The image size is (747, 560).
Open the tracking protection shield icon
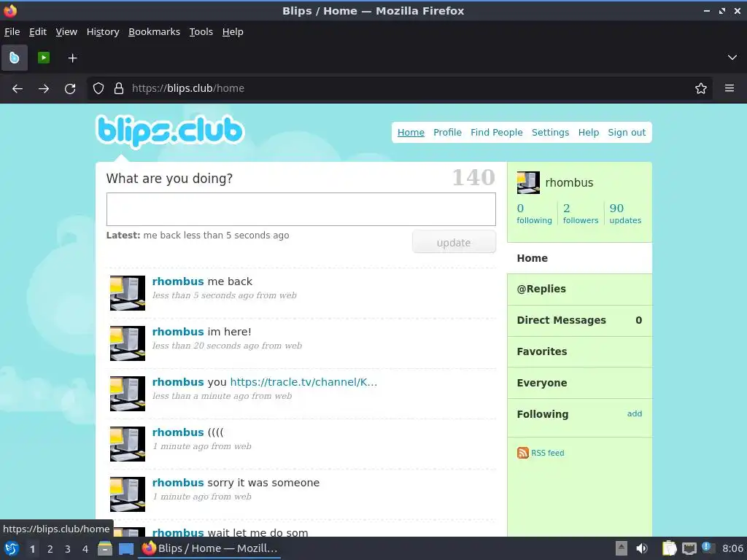(x=98, y=88)
